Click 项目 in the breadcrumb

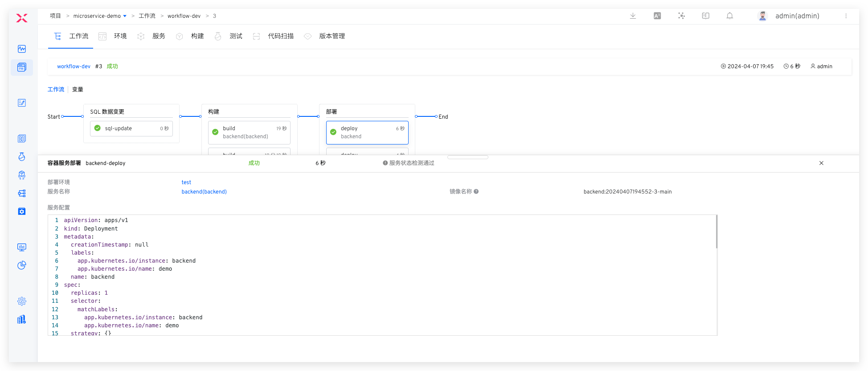click(x=55, y=16)
